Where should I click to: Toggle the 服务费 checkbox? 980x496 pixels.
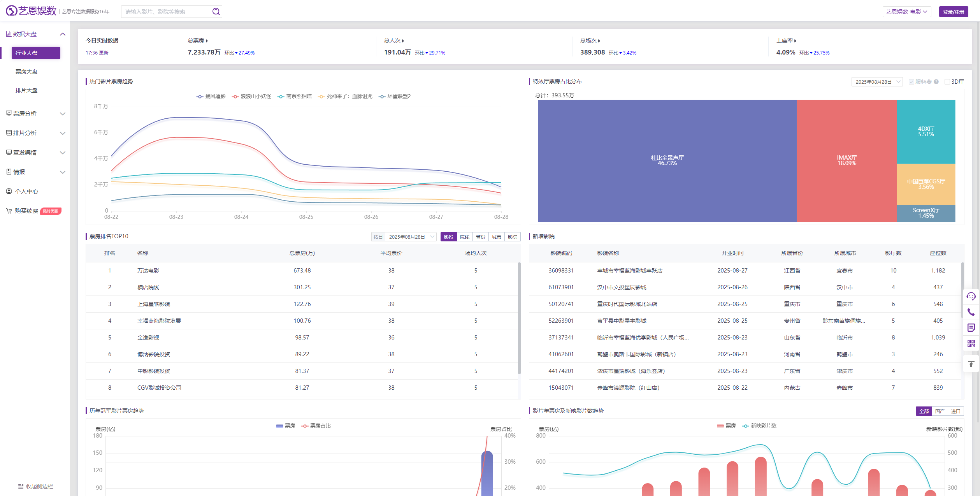tap(911, 82)
